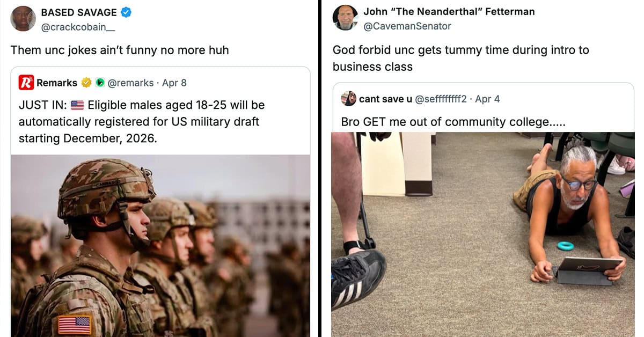Open the John "The Neanderthal" Fetterman name
This screenshot has height=337, width=644.
coord(449,11)
